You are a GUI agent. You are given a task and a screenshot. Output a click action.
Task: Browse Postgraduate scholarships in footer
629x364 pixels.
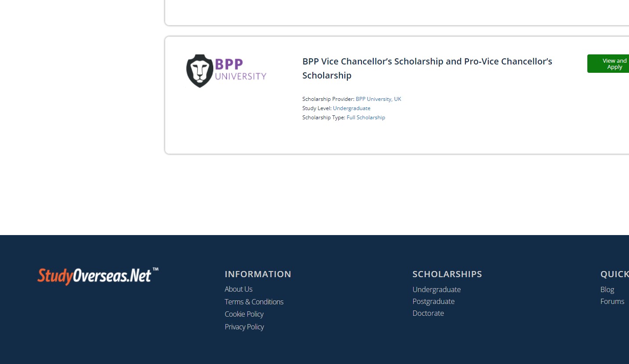(433, 301)
